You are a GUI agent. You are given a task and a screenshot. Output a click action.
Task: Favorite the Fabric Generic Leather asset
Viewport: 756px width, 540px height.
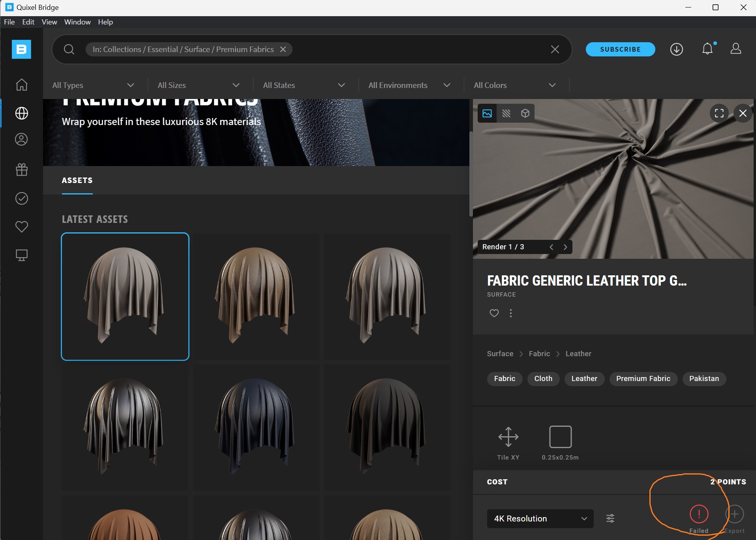494,313
